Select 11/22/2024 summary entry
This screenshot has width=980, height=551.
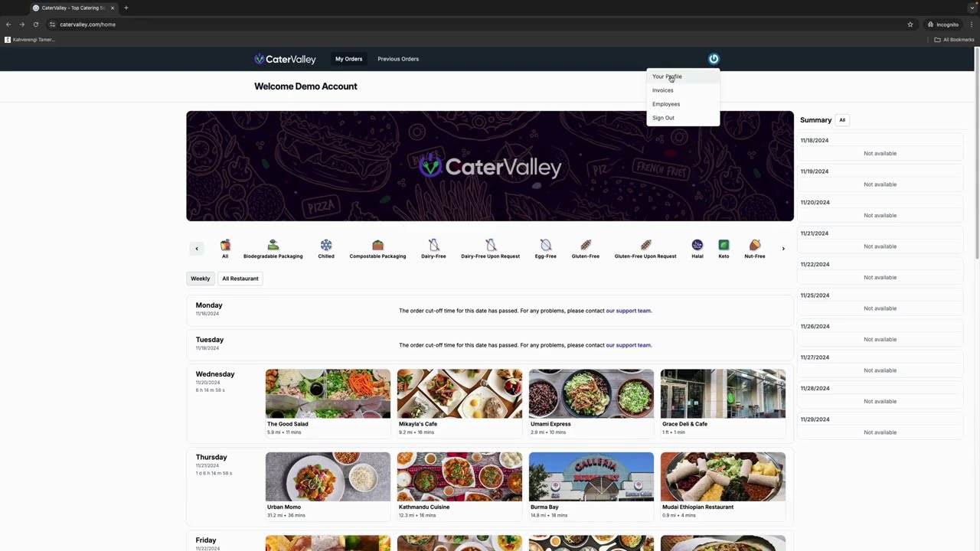[x=880, y=271]
